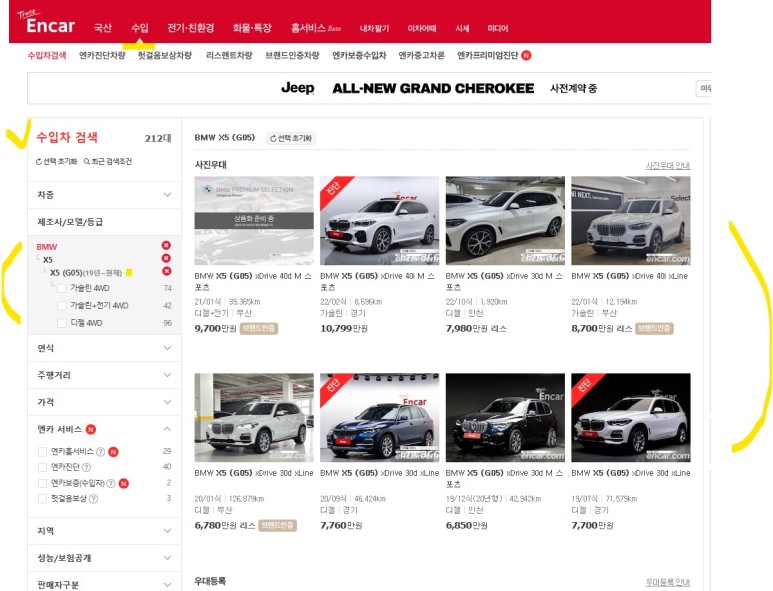The width and height of the screenshot is (773, 591).
Task: Expand the 차종 filter section
Action: [104, 195]
